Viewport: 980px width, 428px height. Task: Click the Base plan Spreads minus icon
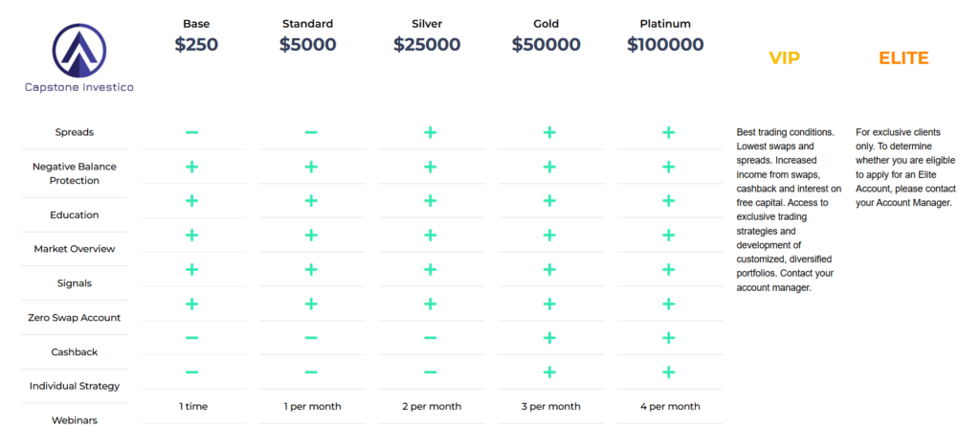pyautogui.click(x=192, y=132)
